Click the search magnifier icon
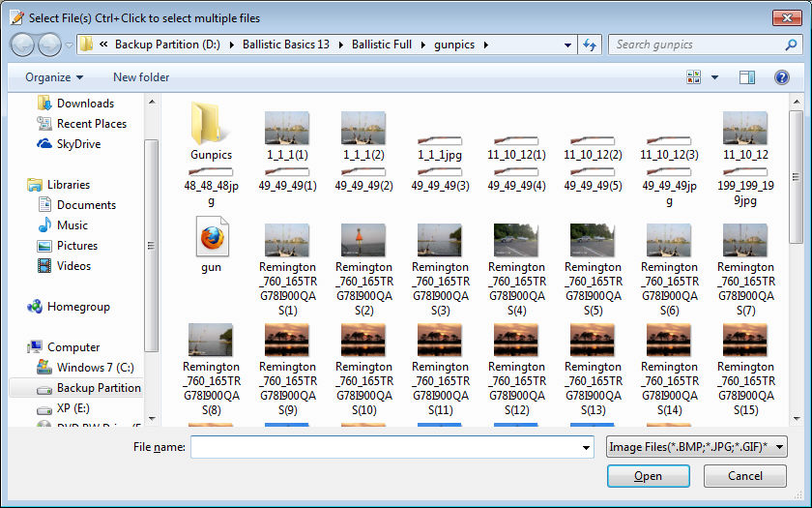812x508 pixels. tap(791, 45)
